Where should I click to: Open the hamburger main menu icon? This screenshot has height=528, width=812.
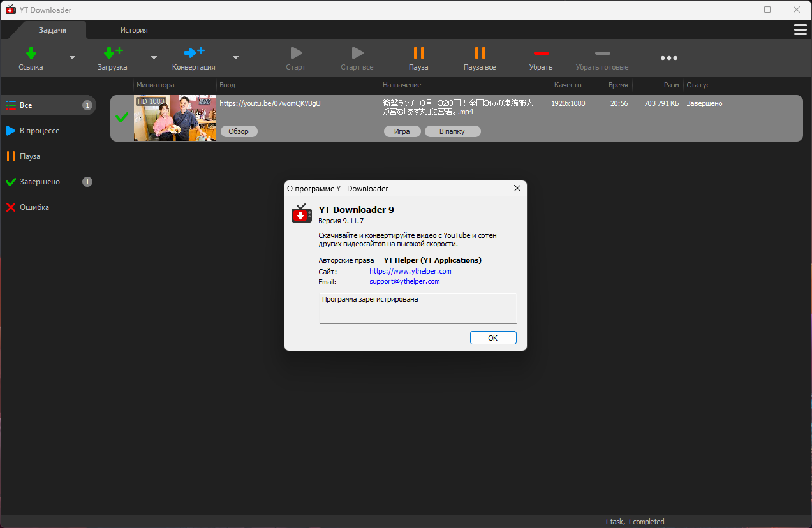800,30
